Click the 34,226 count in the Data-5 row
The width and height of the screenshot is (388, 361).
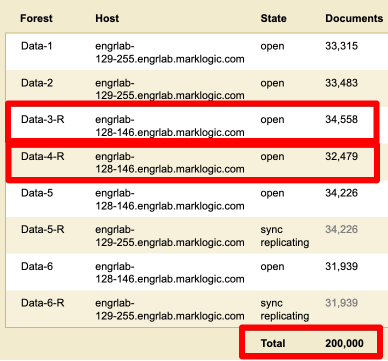(x=341, y=193)
